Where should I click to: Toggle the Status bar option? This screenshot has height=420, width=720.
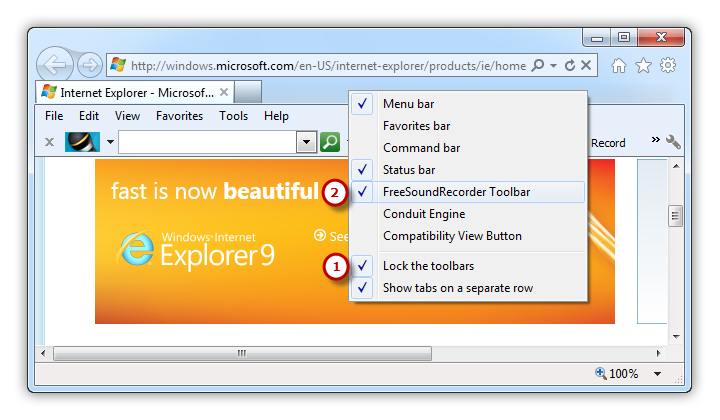[x=468, y=170]
